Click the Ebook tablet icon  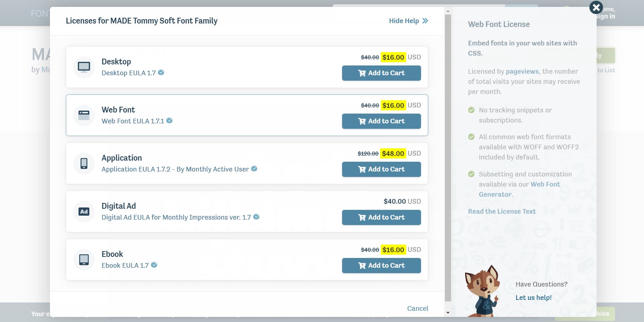(x=84, y=260)
